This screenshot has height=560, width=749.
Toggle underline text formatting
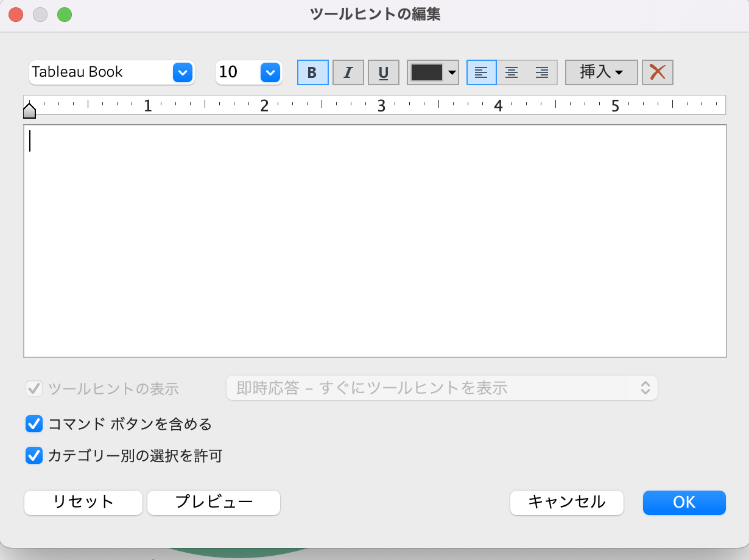pyautogui.click(x=384, y=72)
